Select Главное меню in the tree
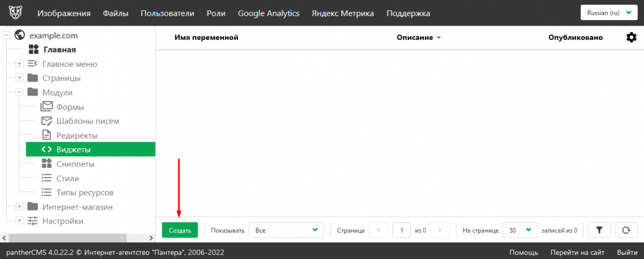 (70, 64)
